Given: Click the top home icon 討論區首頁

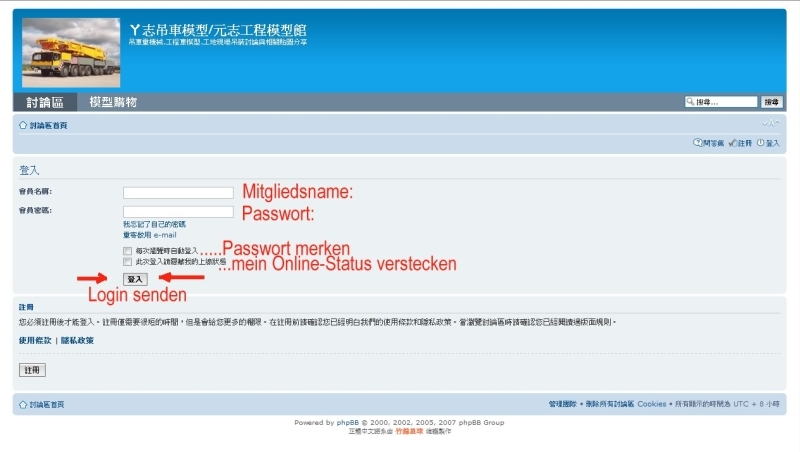Looking at the screenshot, I should [x=23, y=125].
